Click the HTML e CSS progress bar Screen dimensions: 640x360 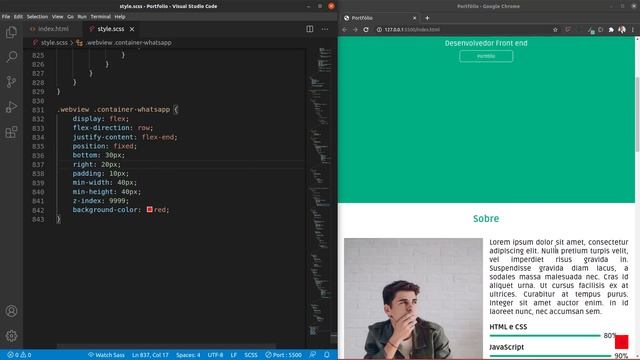[545, 336]
